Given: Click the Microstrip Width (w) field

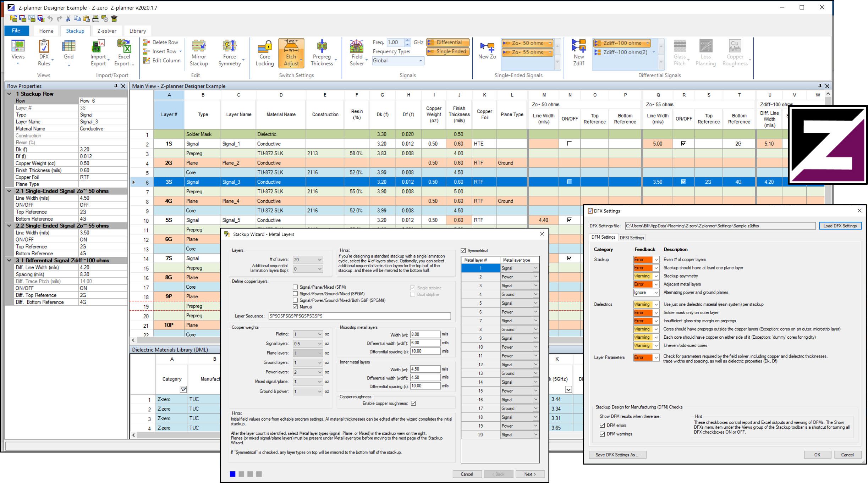Looking at the screenshot, I should point(425,334).
